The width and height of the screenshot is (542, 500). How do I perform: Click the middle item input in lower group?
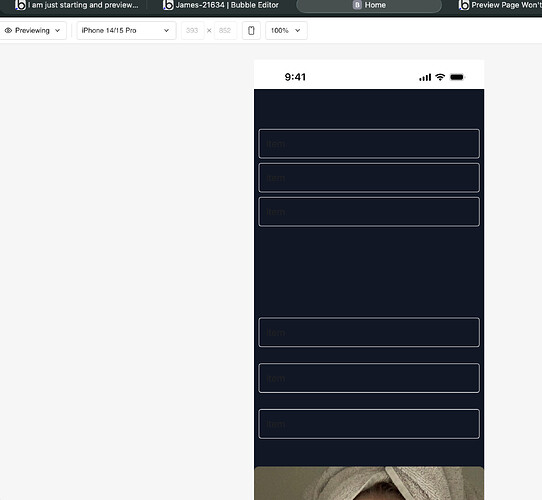(369, 378)
